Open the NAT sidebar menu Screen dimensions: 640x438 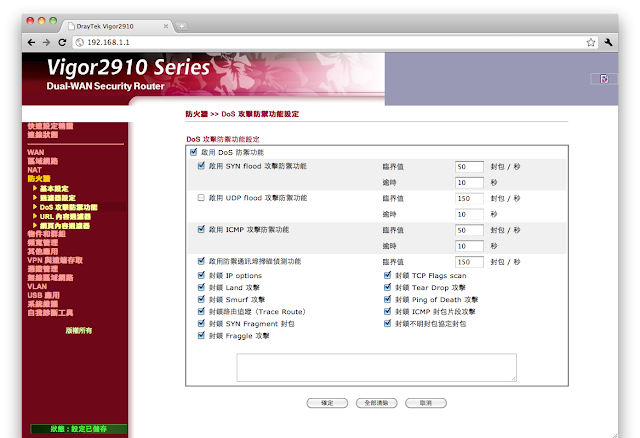tap(35, 170)
